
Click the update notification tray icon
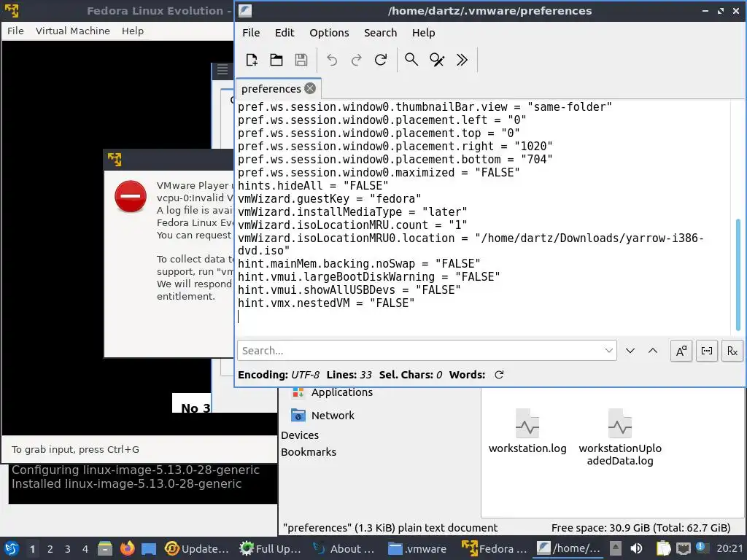(x=701, y=548)
